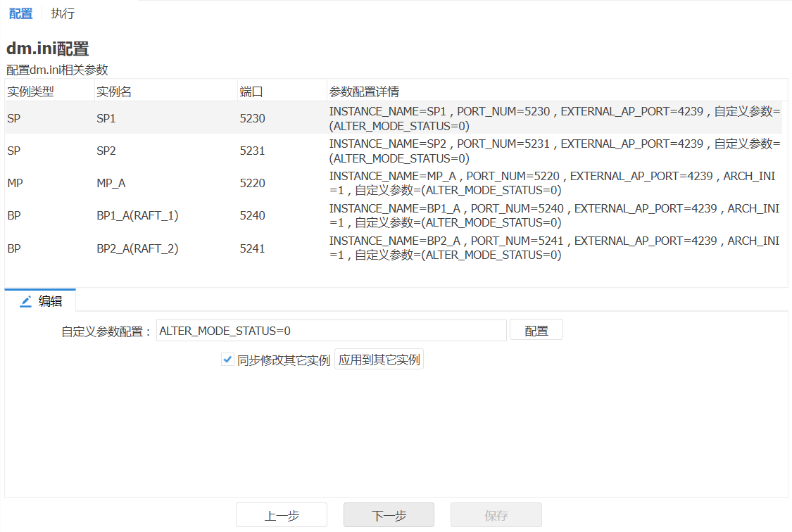792x532 pixels.
Task: Focus the 自定义参数配置 input field
Action: click(331, 331)
